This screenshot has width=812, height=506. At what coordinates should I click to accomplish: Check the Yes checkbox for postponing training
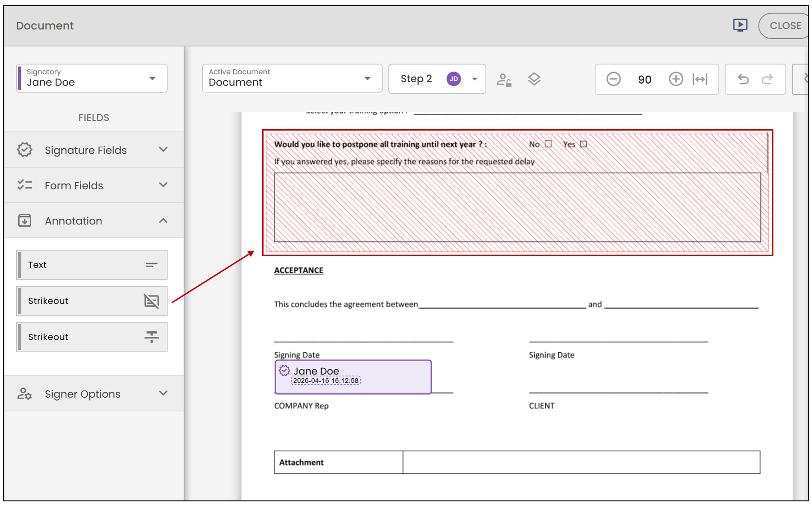[x=583, y=144]
